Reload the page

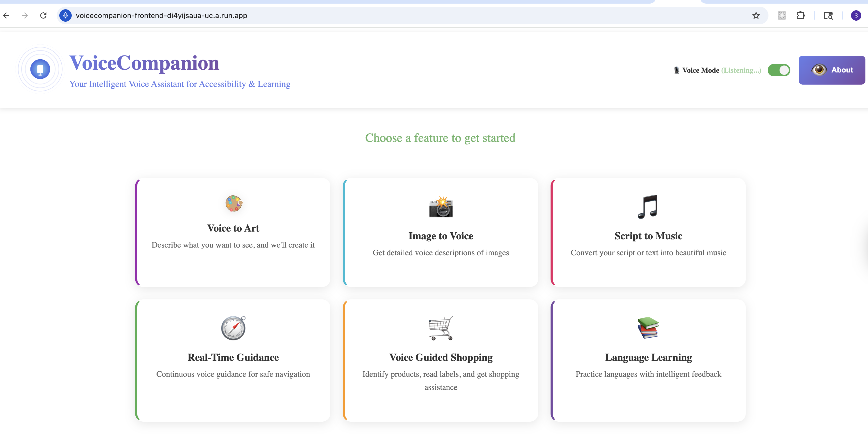pos(44,15)
